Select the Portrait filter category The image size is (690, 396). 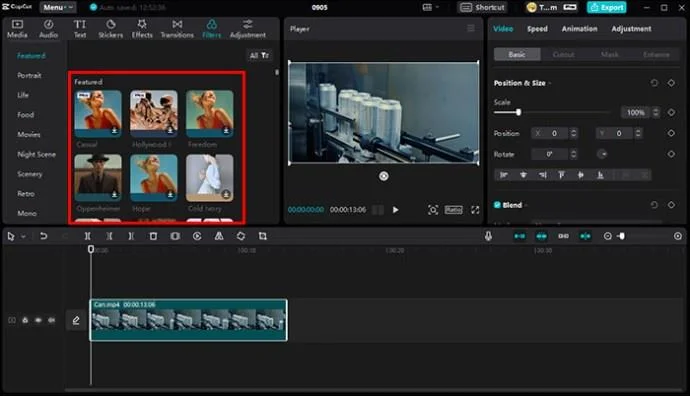29,75
